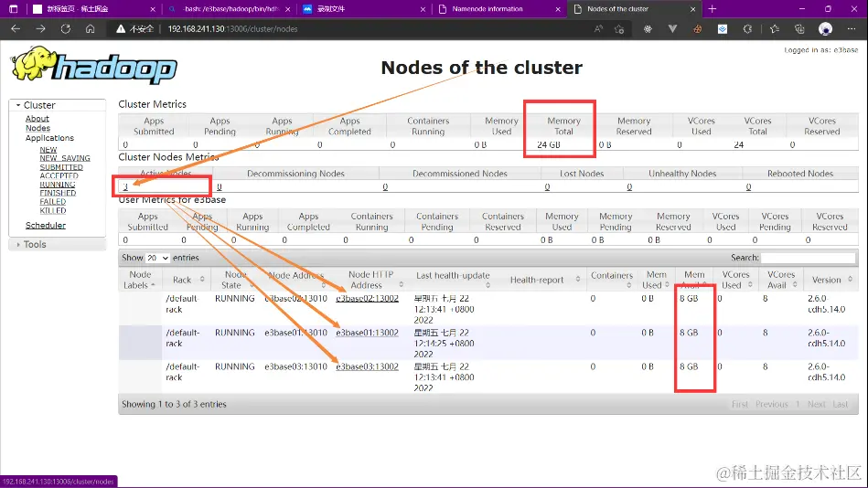Focus the table Search input field
This screenshot has width=868, height=488.
coord(809,258)
